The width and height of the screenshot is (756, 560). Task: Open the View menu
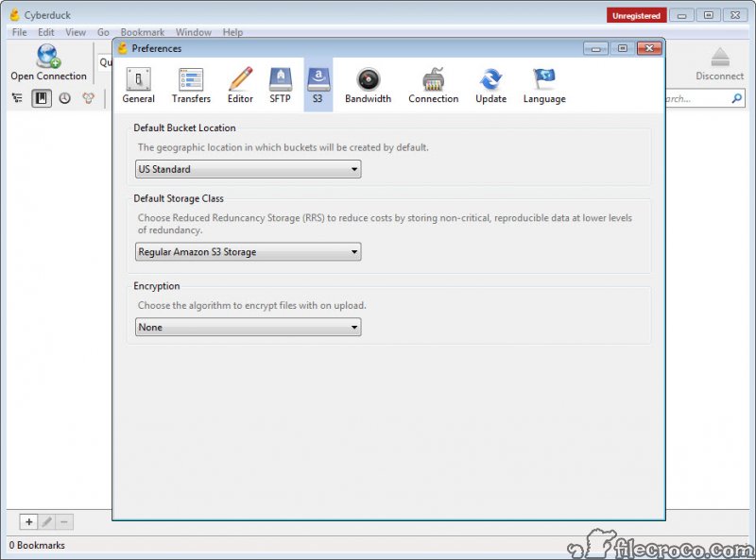pyautogui.click(x=76, y=32)
